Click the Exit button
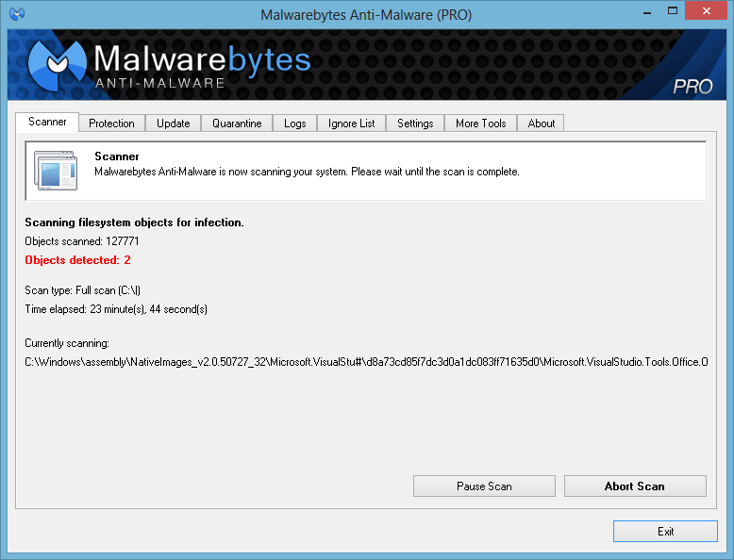Screen dimensions: 734x560 (665, 532)
